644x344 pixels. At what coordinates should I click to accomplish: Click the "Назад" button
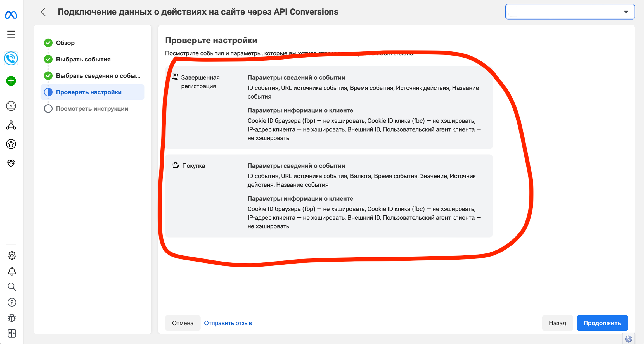[x=557, y=323]
